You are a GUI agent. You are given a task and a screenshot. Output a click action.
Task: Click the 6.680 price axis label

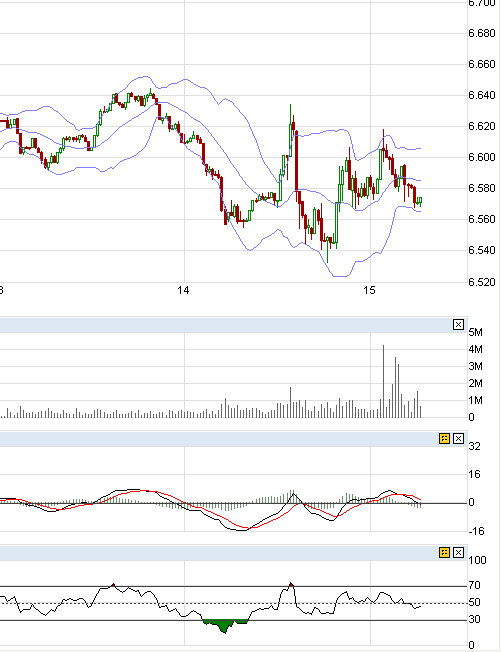(482, 33)
